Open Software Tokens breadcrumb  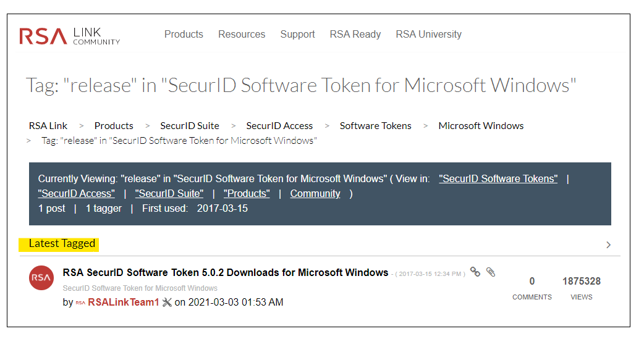pyautogui.click(x=375, y=126)
